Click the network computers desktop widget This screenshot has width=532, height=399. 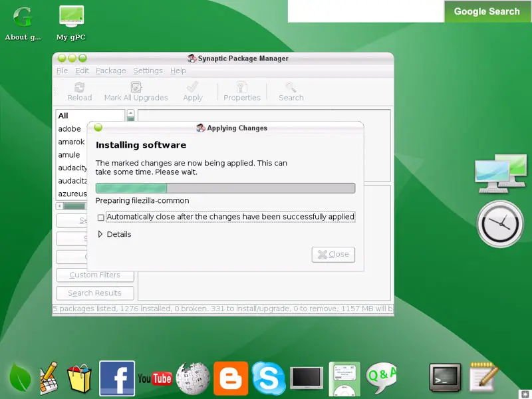point(501,174)
